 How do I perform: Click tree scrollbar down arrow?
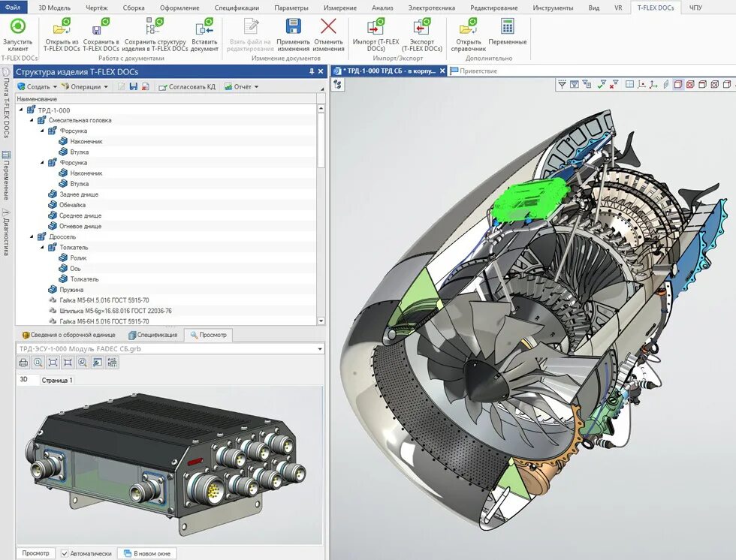pos(321,321)
